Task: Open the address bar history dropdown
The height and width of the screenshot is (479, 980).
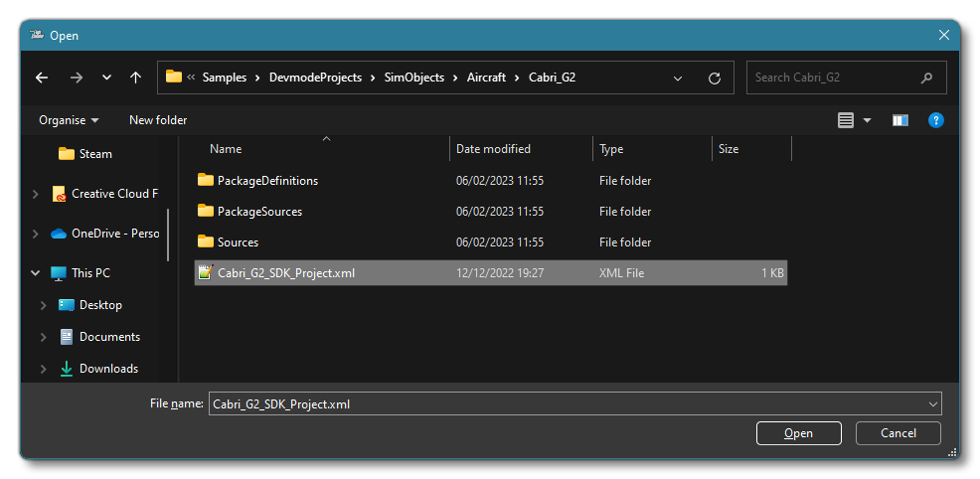Action: pos(678,78)
